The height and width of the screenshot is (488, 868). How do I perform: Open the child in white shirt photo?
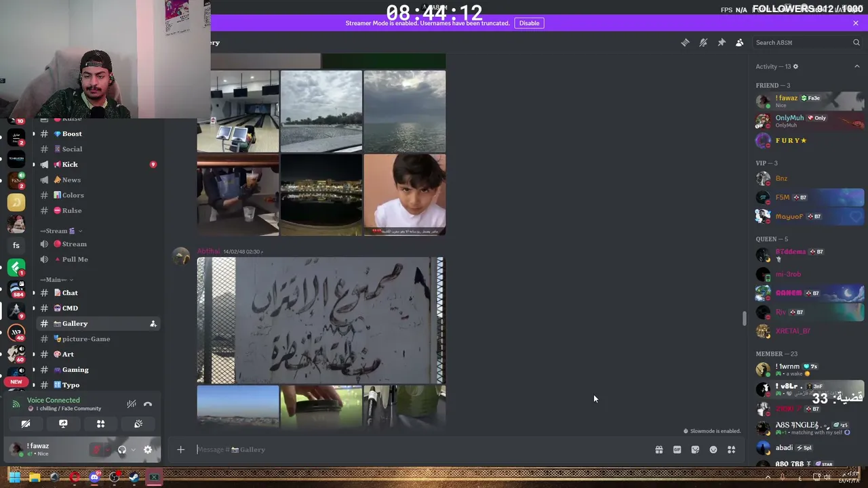tap(404, 195)
